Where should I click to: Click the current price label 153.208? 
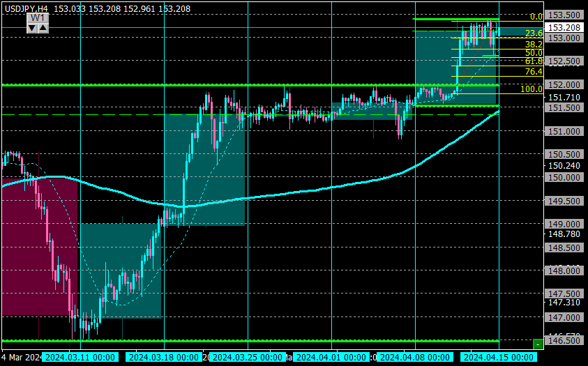564,27
